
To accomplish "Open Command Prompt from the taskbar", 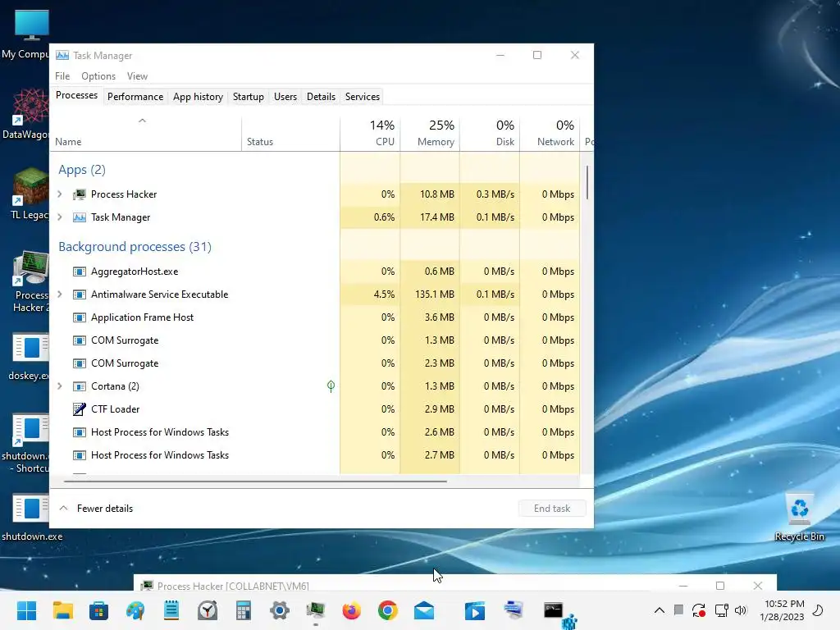I will [x=553, y=610].
